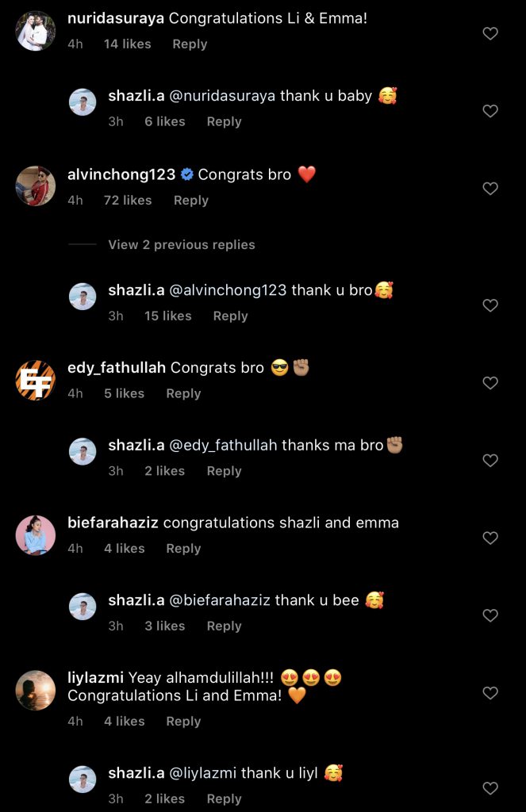Open biefarahaziz's profile avatar
Image resolution: width=526 pixels, height=812 pixels.
pos(36,536)
